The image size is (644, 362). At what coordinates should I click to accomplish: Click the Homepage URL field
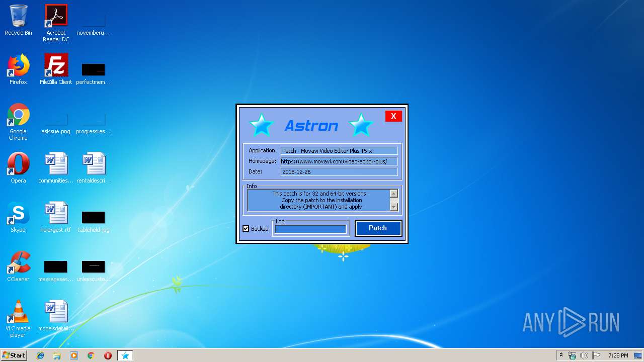point(339,161)
